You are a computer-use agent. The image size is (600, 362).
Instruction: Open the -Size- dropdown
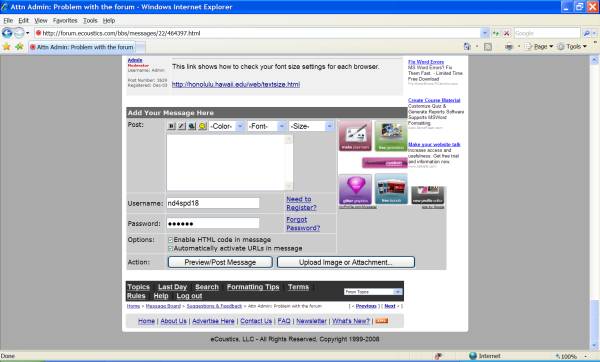[x=311, y=126]
